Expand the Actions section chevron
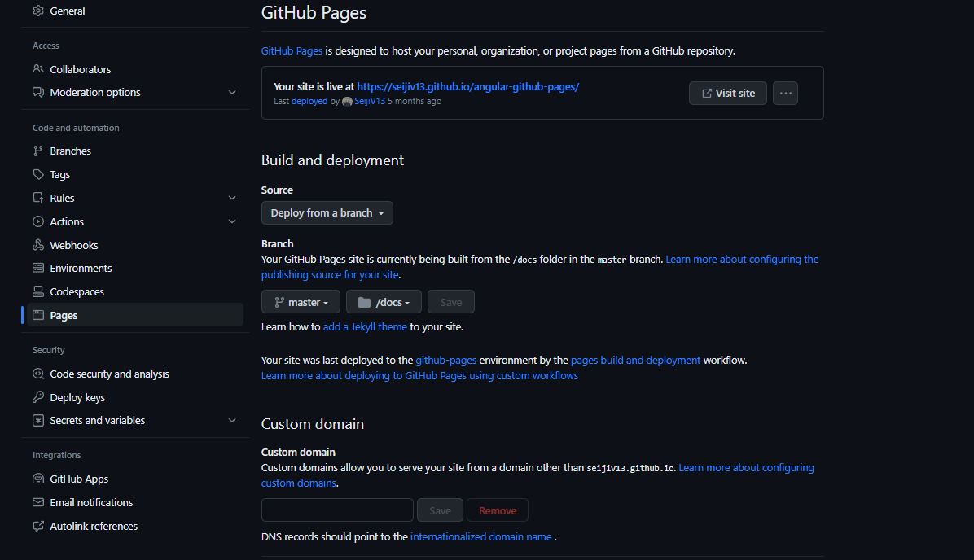The height and width of the screenshot is (560, 974). [x=232, y=221]
